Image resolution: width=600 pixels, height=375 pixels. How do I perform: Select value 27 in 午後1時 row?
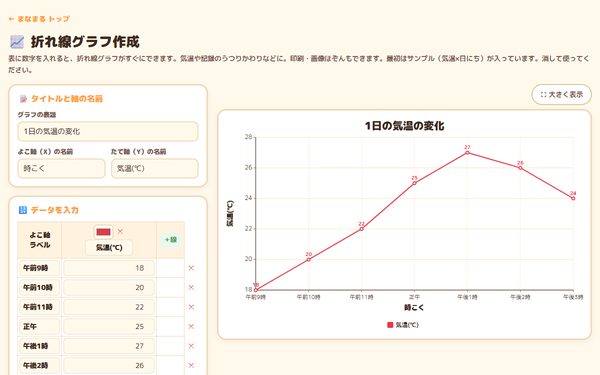[x=109, y=346]
